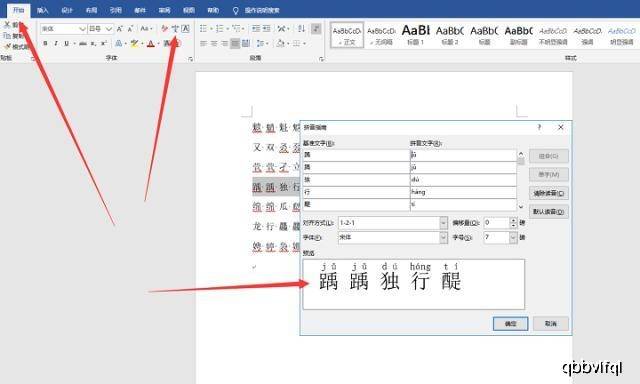
Task: Toggle Italic formatting
Action: click(x=56, y=43)
